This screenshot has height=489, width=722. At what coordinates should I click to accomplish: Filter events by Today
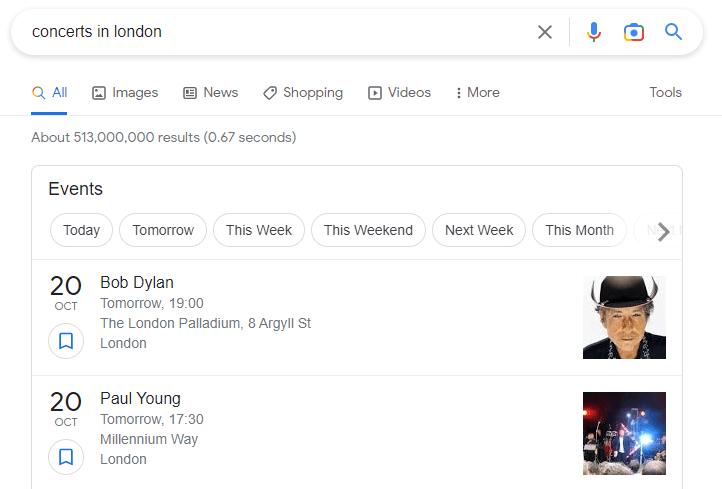(81, 230)
